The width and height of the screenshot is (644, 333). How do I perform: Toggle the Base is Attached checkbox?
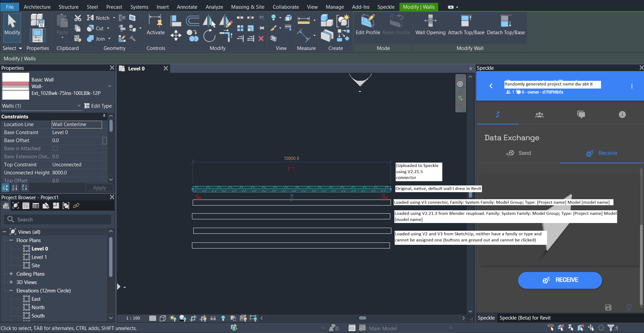click(55, 149)
